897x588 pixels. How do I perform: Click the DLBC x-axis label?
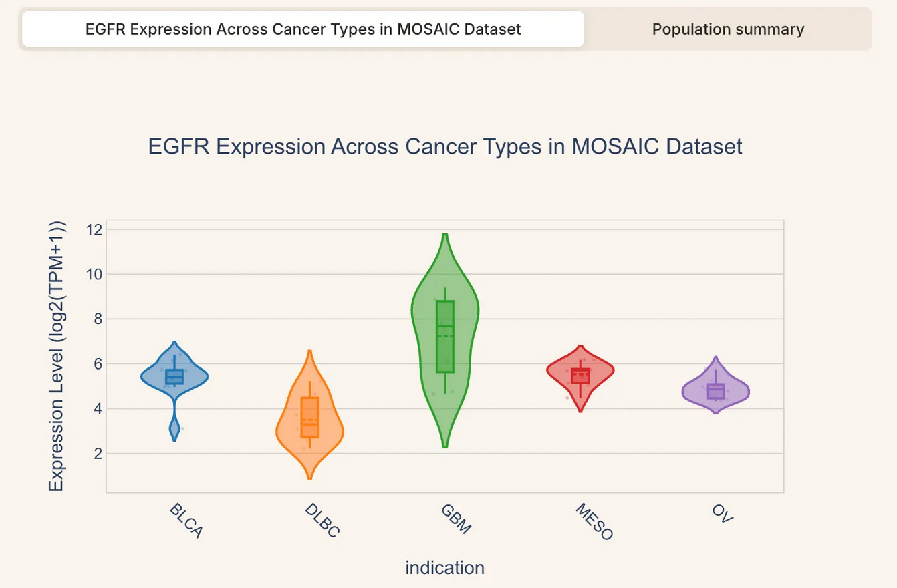click(322, 521)
